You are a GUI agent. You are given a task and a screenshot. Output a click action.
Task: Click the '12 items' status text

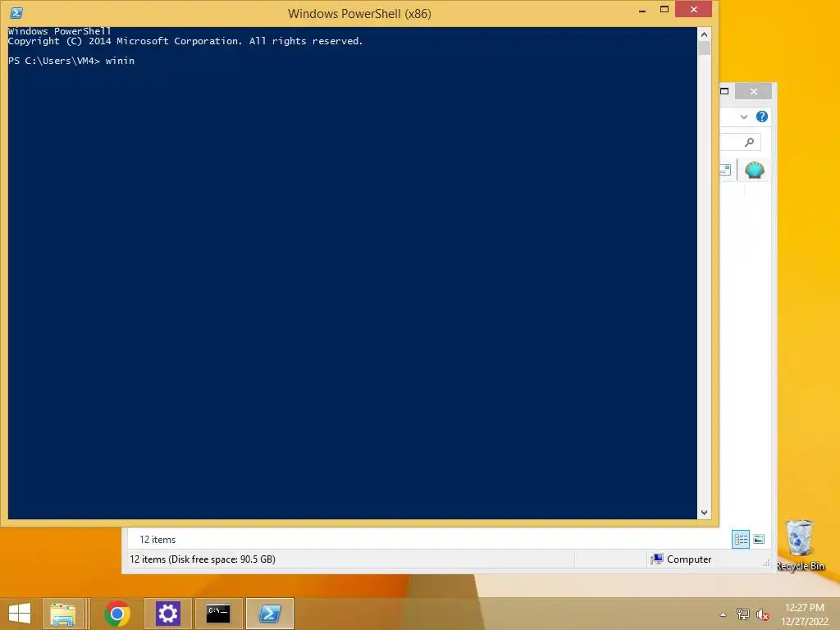[x=157, y=540]
